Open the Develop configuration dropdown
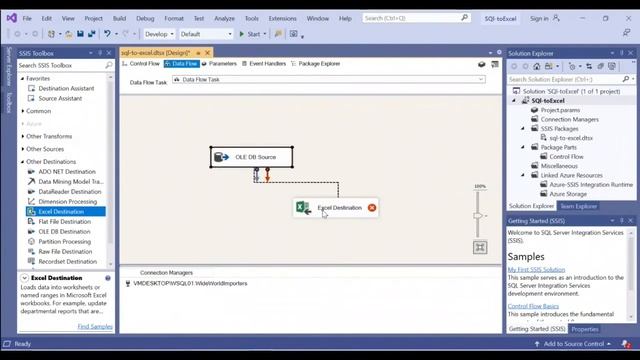 click(x=159, y=34)
